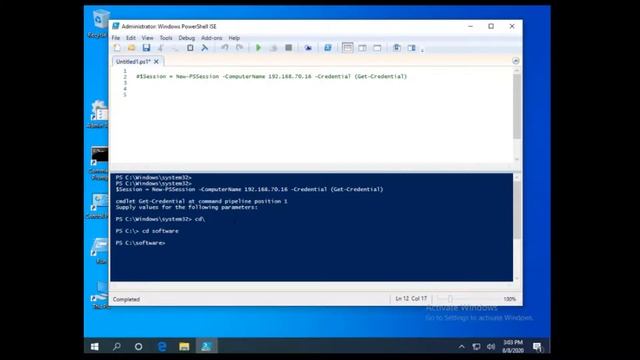Paste using the clipboard toolbar icon

tap(190, 48)
